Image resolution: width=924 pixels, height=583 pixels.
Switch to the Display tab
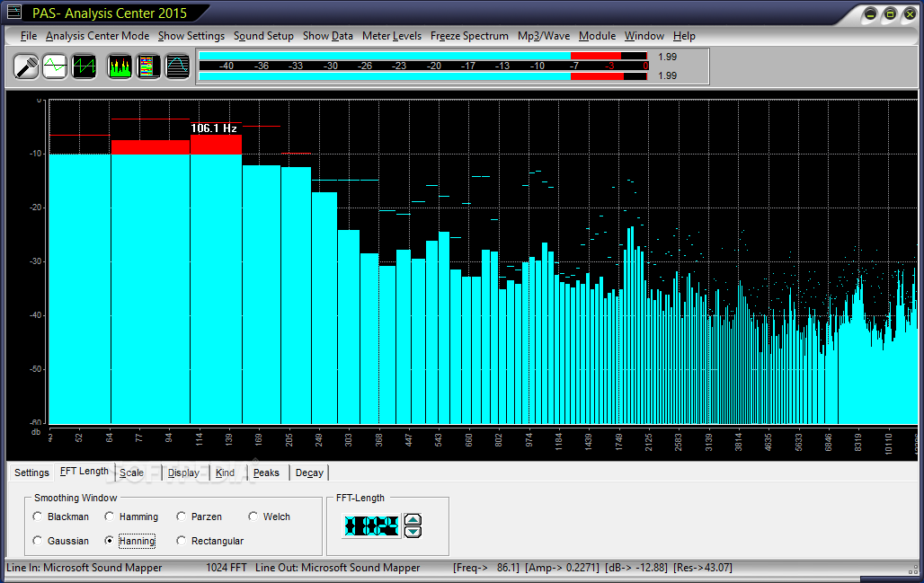tap(184, 473)
